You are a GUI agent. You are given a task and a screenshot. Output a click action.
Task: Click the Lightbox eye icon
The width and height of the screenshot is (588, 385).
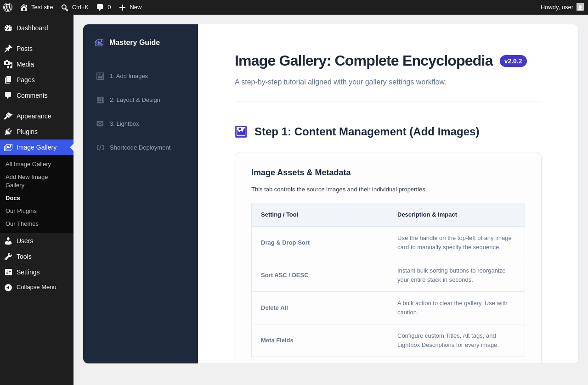[100, 124]
